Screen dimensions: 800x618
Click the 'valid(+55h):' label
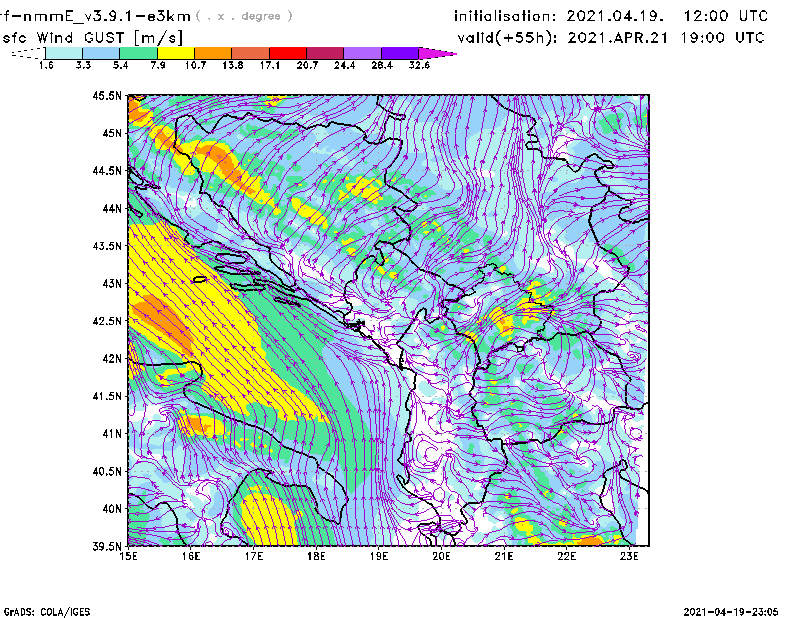pos(508,38)
